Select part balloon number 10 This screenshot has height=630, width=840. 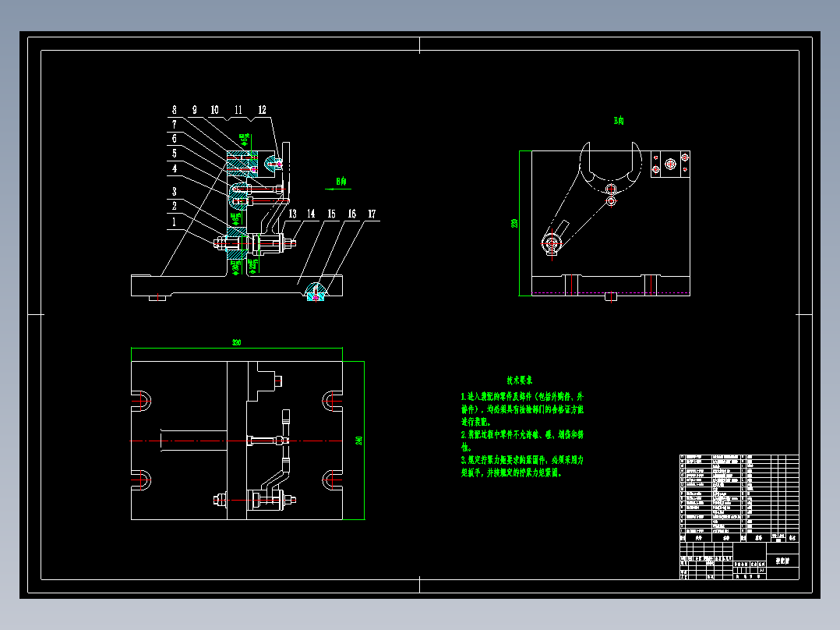(214, 110)
